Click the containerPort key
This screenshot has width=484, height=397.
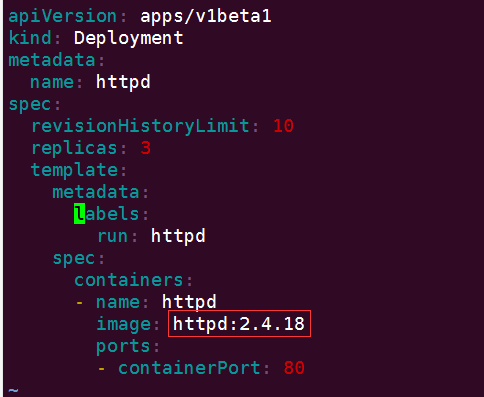tap(189, 368)
